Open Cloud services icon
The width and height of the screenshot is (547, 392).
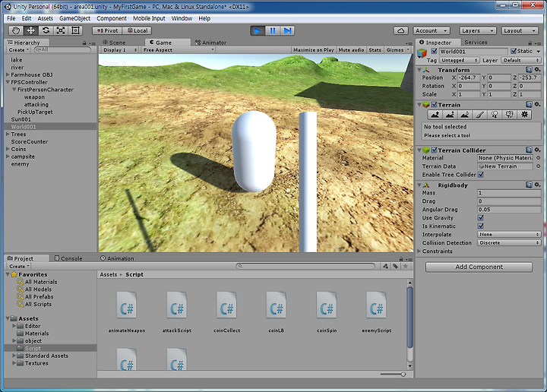tap(401, 30)
